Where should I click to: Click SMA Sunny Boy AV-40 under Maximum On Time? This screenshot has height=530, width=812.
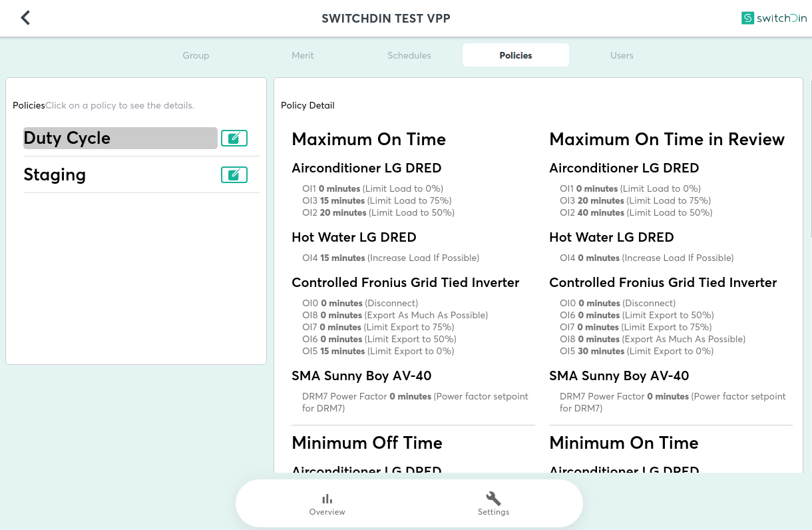point(361,376)
